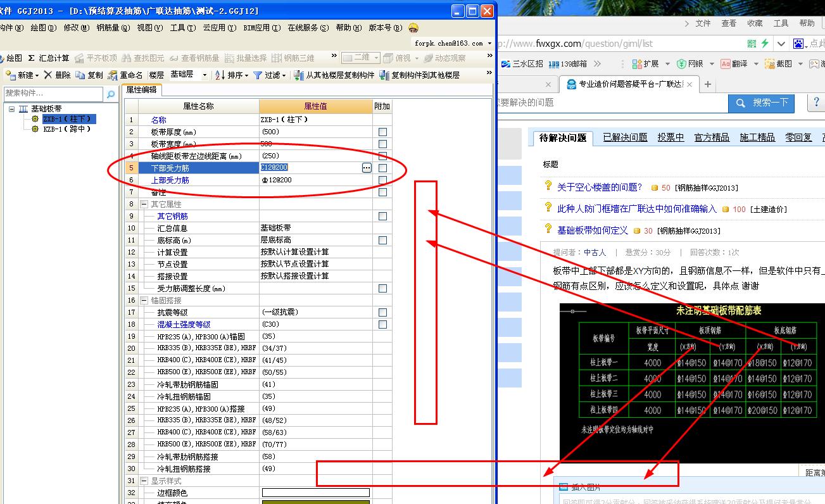Tick the 附加 checkbox for 混凝土强度等级
825x504 pixels.
coord(382,324)
